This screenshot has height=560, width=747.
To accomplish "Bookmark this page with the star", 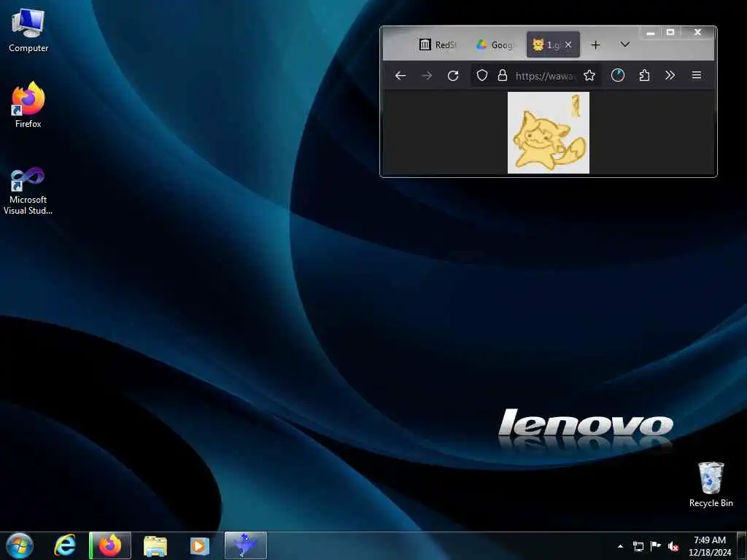I will (589, 75).
